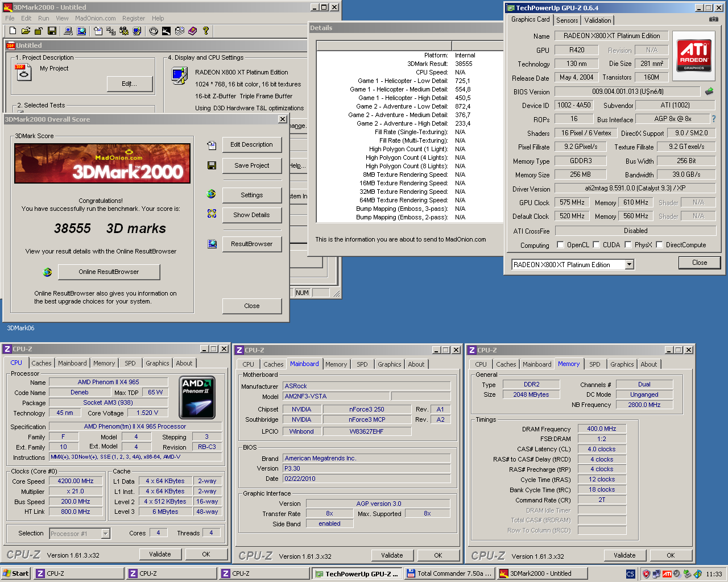Click the Settings button in score dialog
The height and width of the screenshot is (582, 728).
(251, 195)
